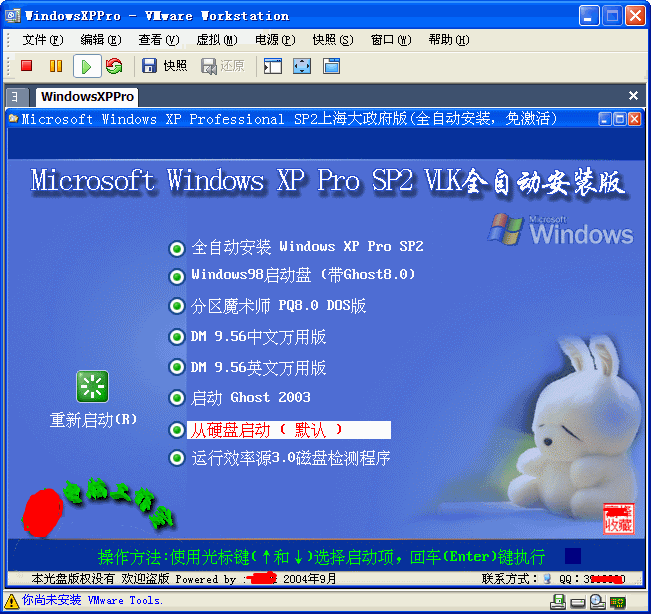Open the 窗口(W) menu
Image resolution: width=651 pixels, height=614 pixels.
391,40
